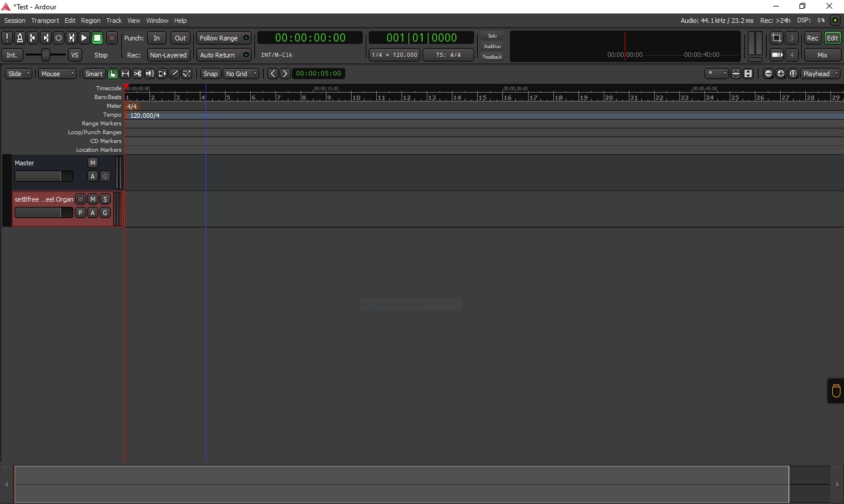This screenshot has height=504, width=844.
Task: Toggle Punch Out
Action: [181, 38]
